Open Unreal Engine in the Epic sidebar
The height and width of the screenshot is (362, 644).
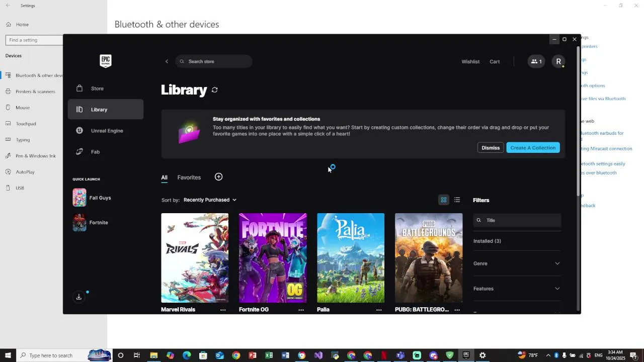point(106,131)
